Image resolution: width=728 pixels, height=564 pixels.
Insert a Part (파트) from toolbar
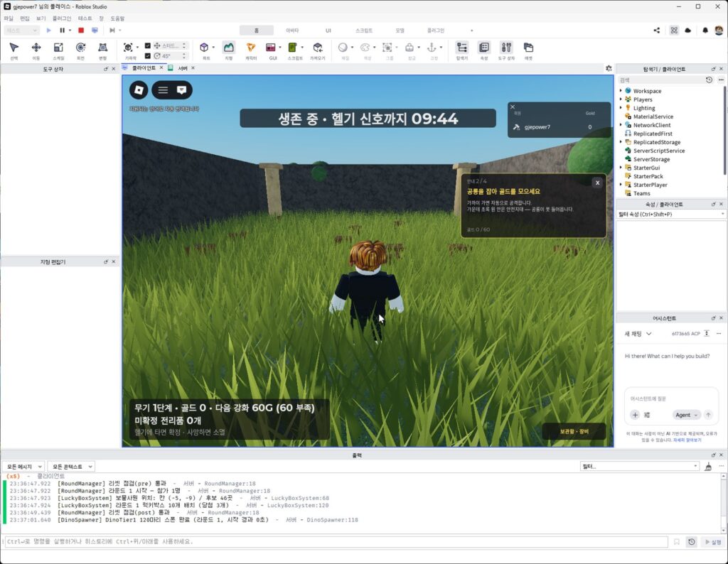pyautogui.click(x=204, y=50)
